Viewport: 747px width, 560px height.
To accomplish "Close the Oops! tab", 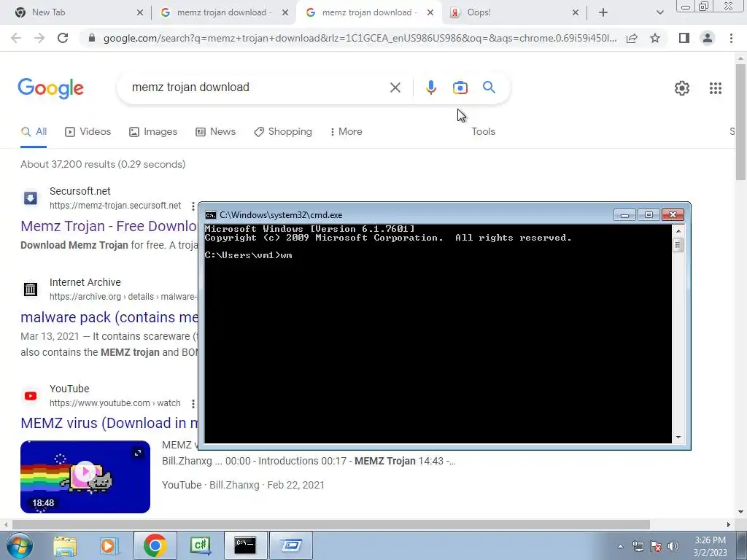I will click(x=575, y=12).
